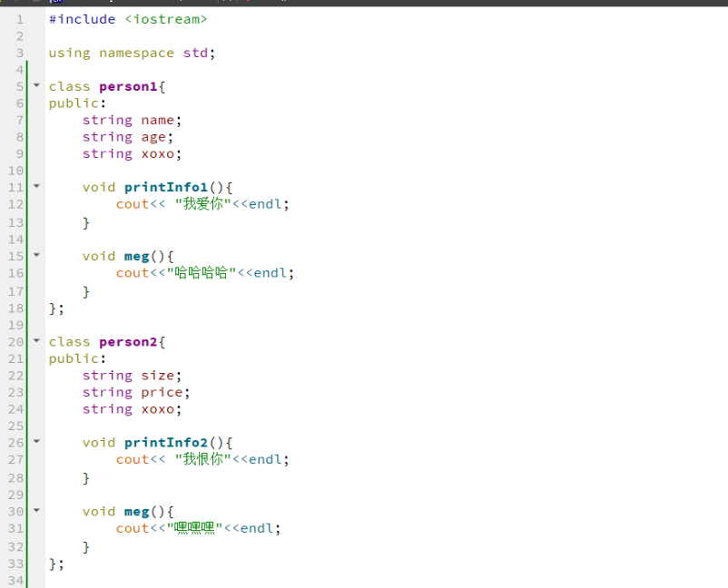Click the string "哈哈哈哈"
This screenshot has width=728, height=588.
[x=202, y=272]
